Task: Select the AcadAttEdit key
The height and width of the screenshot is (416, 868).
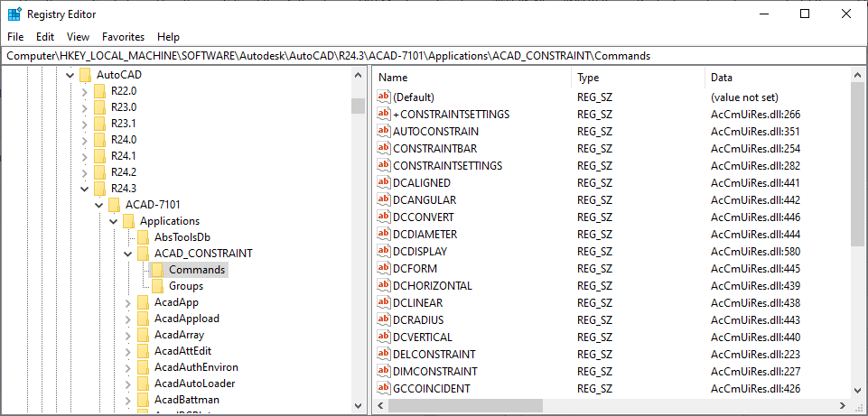Action: point(182,351)
